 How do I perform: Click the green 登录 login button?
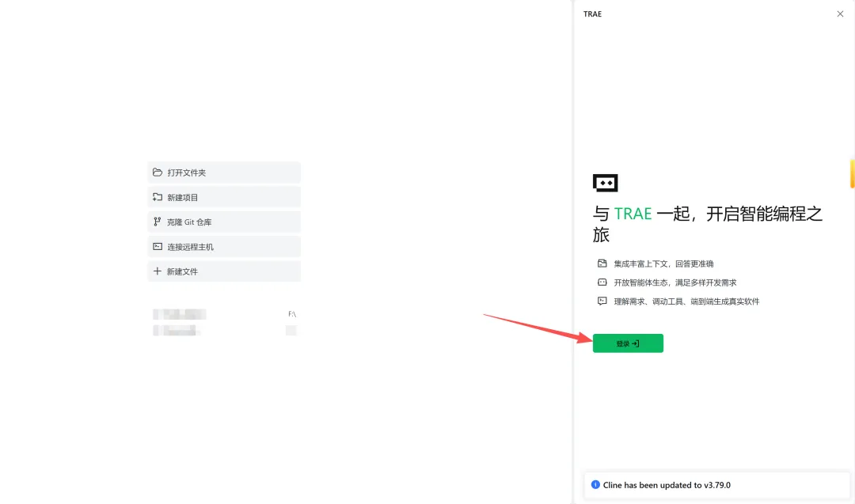[628, 343]
